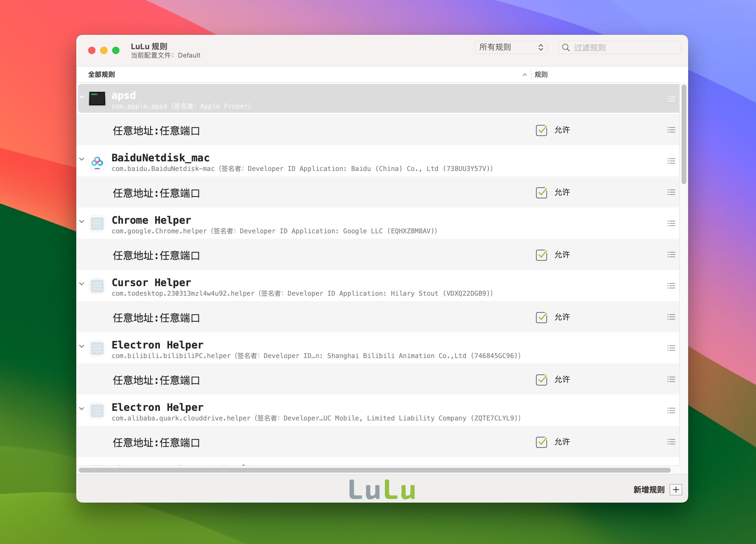Open list menu icon for Chrome Helper's rule
Screen dimensions: 756x544
(x=671, y=255)
